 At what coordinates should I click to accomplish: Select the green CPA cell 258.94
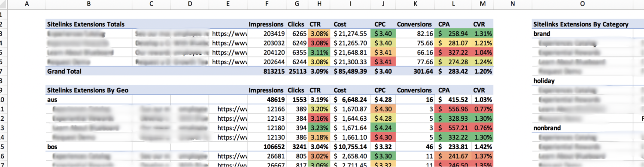pyautogui.click(x=453, y=34)
